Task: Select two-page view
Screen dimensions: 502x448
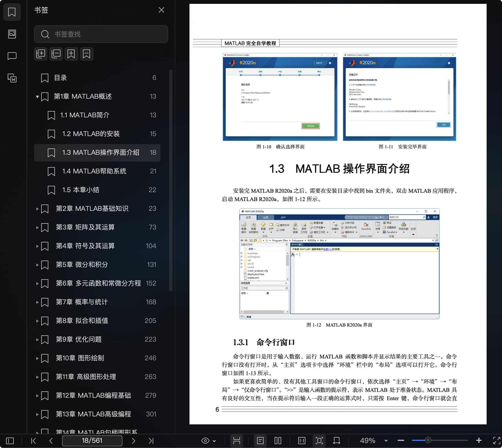Action: point(278,441)
